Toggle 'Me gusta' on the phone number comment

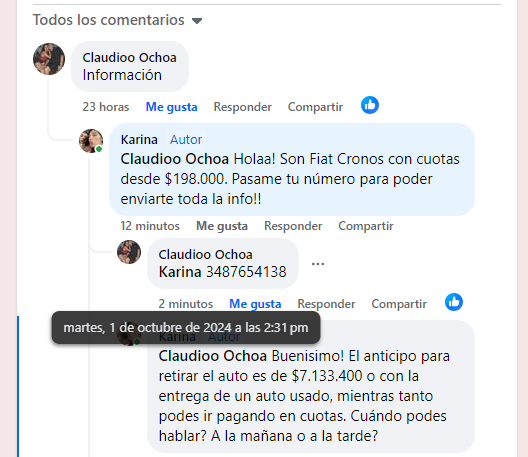[x=255, y=304]
